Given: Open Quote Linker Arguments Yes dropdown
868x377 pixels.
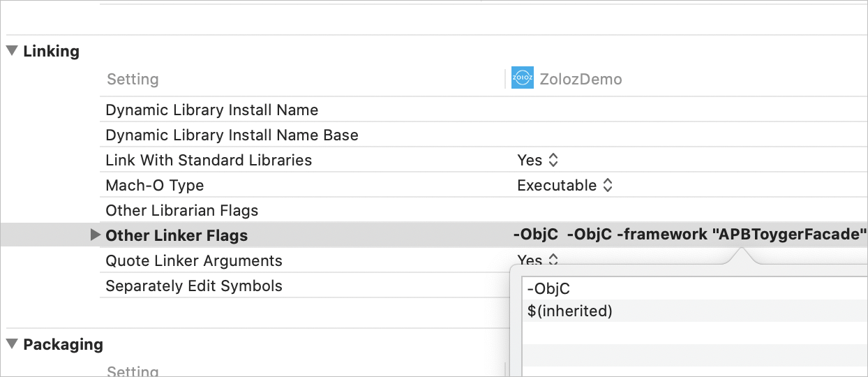Looking at the screenshot, I should pos(538,260).
